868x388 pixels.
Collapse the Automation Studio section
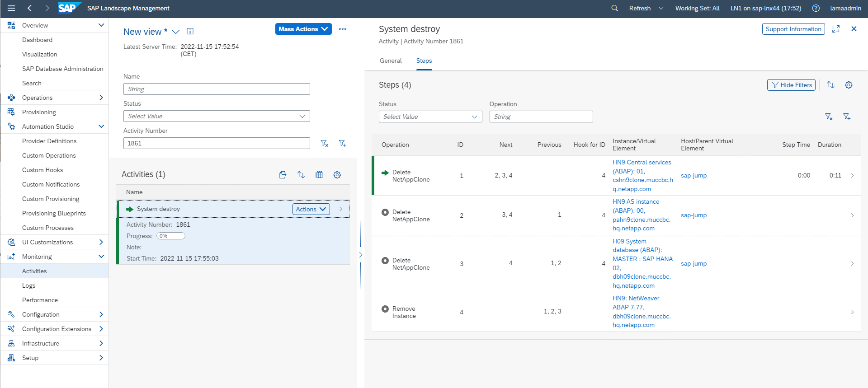tap(101, 126)
